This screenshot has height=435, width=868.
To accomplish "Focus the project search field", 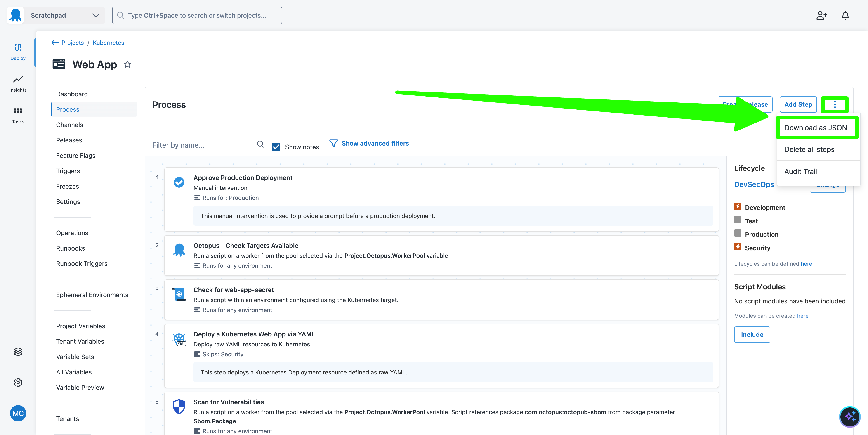I will pos(197,16).
